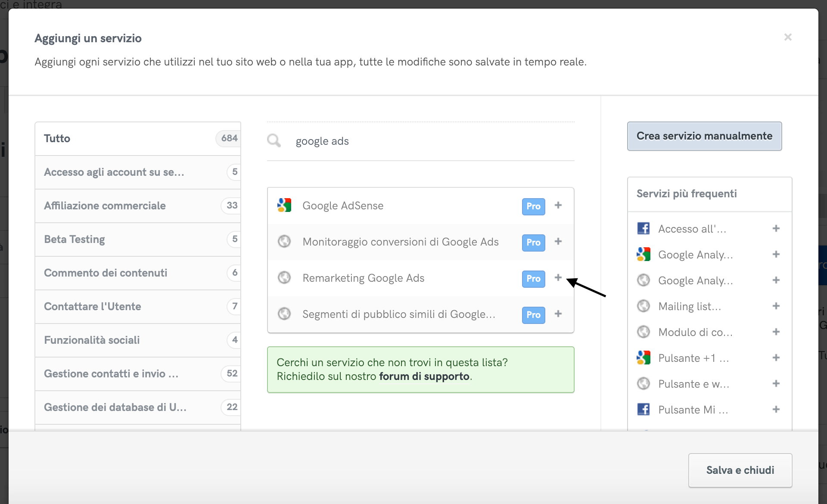Select the Tutto category tab
827x504 pixels.
point(57,138)
